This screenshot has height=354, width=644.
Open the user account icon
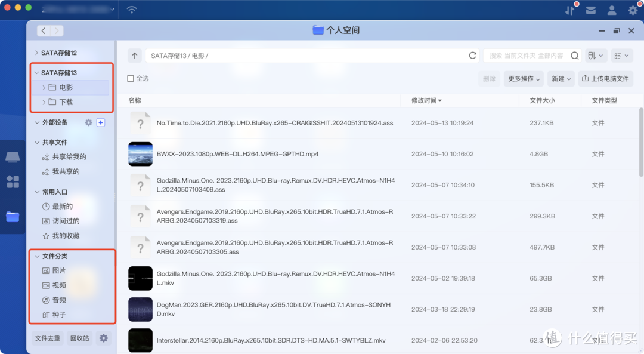point(612,10)
